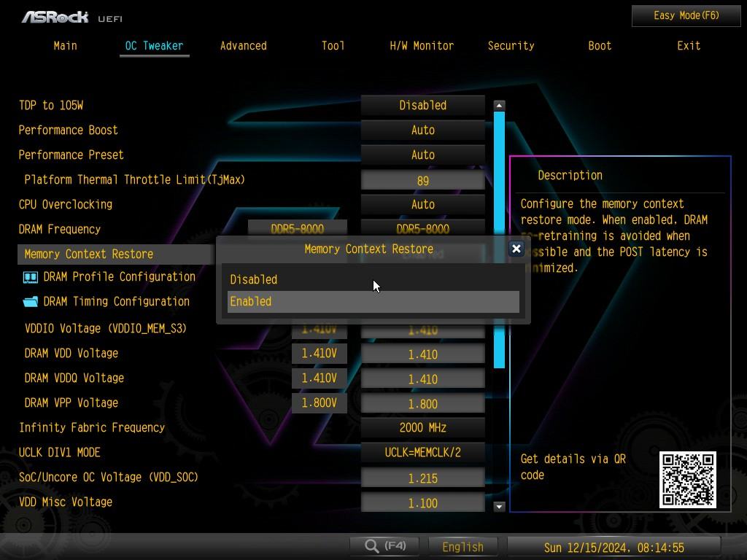The image size is (747, 560).
Task: Click the QR code image
Action: [687, 480]
